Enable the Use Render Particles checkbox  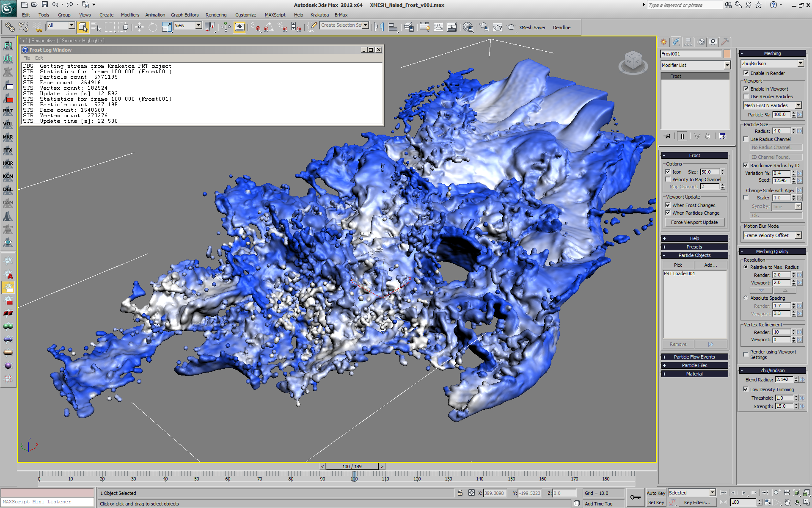[746, 96]
